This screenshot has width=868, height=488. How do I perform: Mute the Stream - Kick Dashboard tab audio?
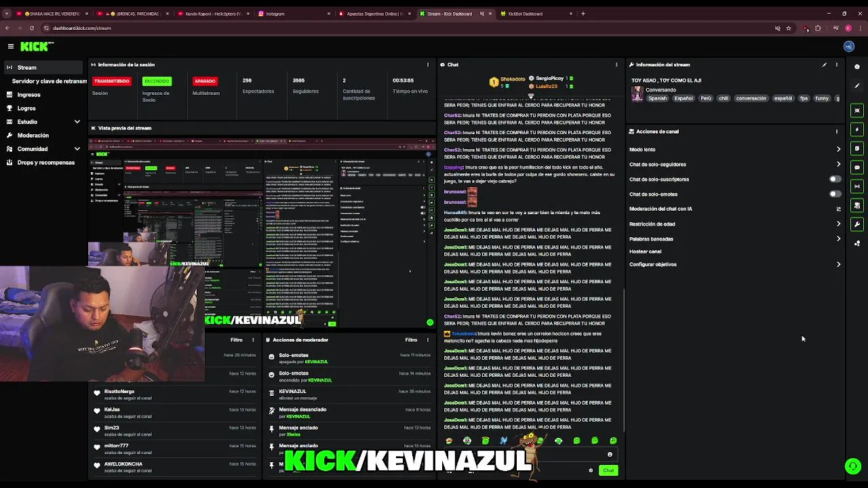point(482,14)
